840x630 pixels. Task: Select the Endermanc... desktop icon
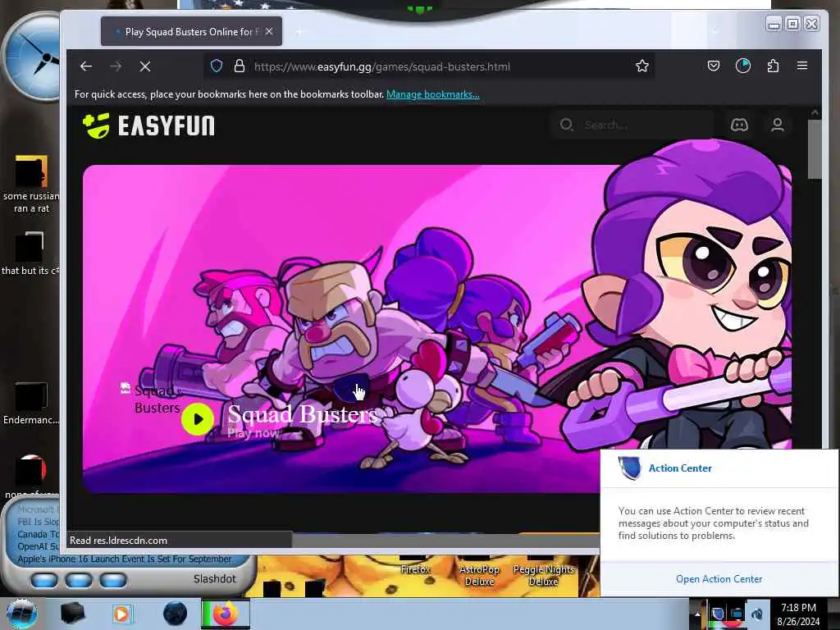click(31, 404)
